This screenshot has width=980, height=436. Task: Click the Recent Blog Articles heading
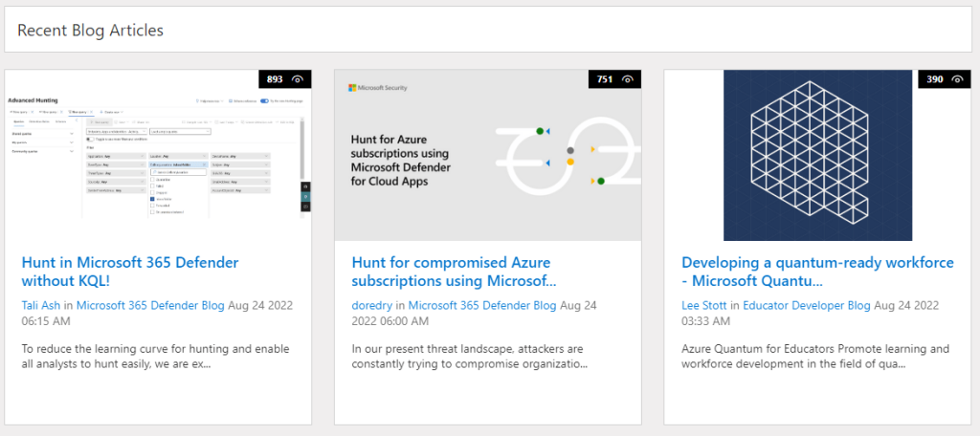(x=90, y=30)
